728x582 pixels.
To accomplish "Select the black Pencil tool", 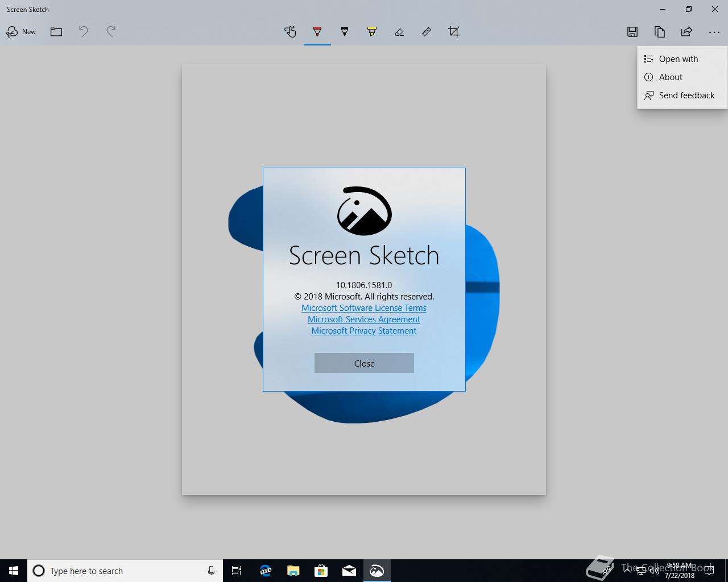I will click(345, 32).
